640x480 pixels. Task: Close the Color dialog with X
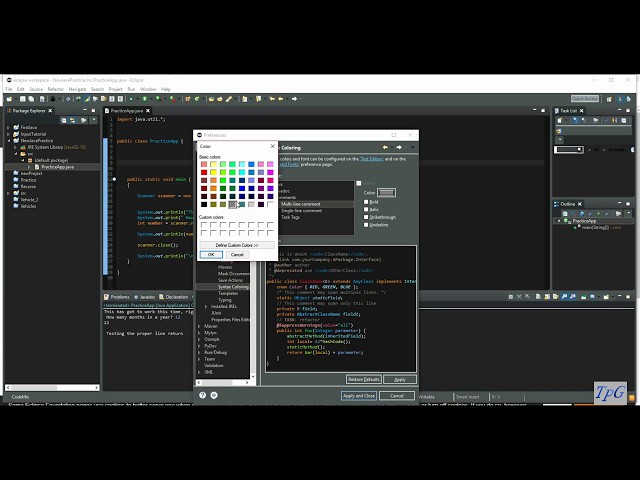pyautogui.click(x=273, y=146)
